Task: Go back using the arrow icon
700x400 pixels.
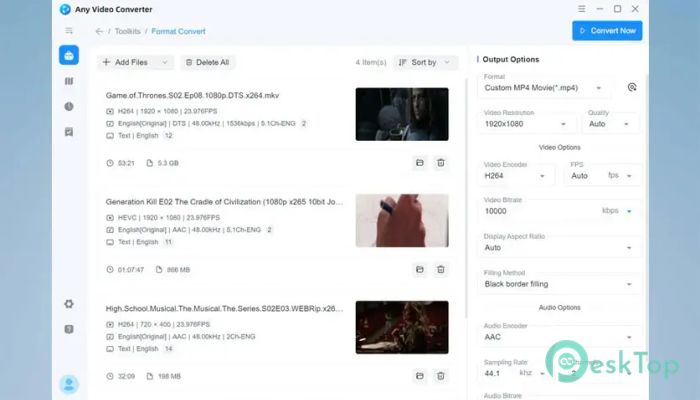Action: click(x=99, y=31)
